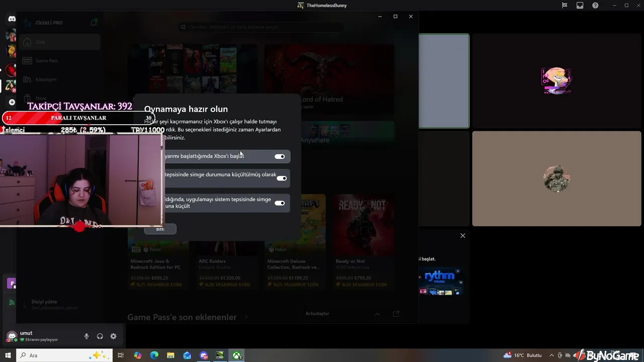Open the Ready or Not game card

tap(364, 242)
